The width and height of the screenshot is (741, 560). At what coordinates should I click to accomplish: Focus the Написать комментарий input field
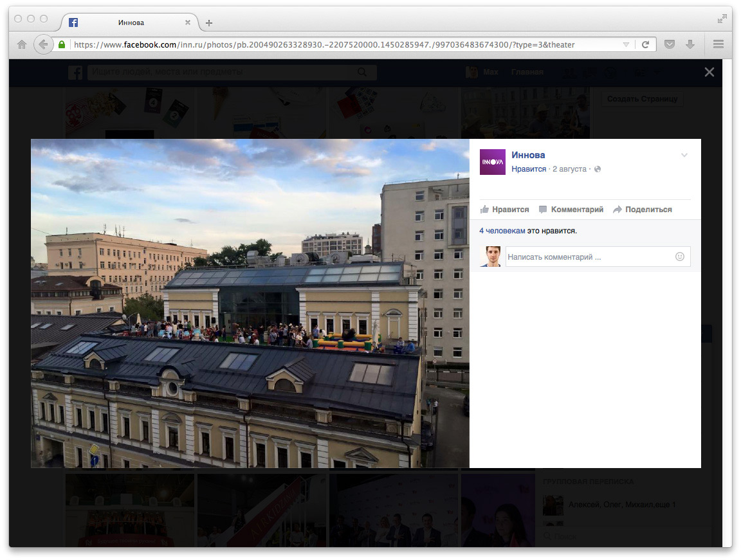tap(589, 257)
